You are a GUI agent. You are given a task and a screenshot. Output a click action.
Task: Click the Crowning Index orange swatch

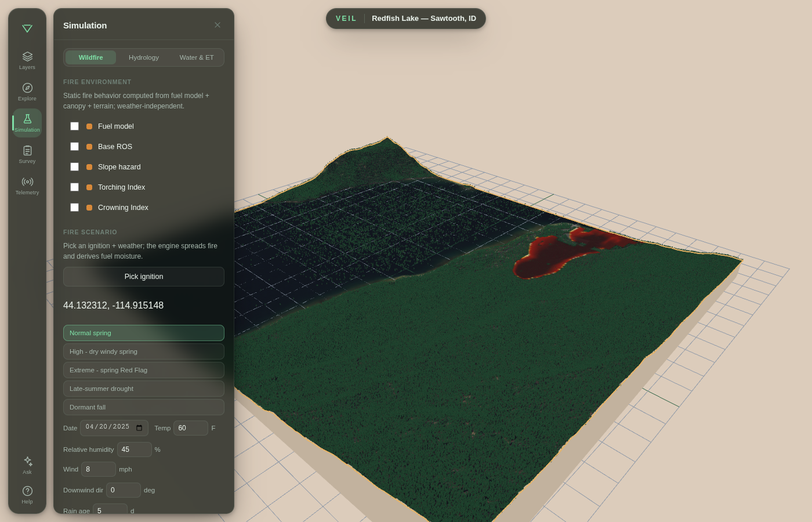click(x=89, y=208)
